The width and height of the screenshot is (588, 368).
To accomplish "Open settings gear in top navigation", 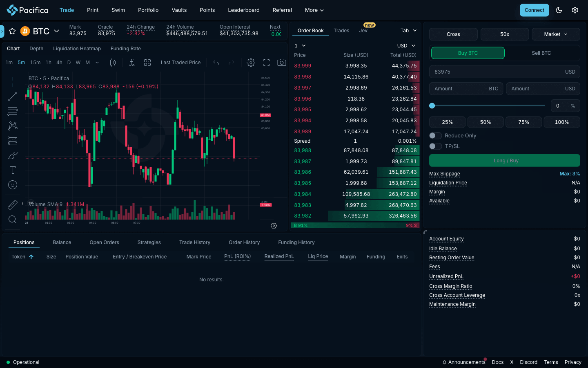I will (575, 10).
